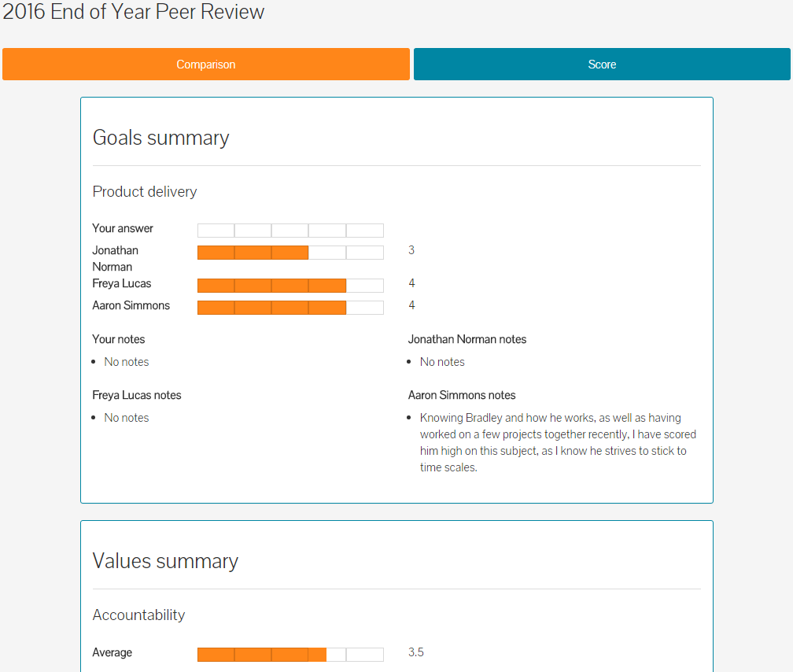Click Jonathan Norman's product delivery rating bar

tap(290, 253)
